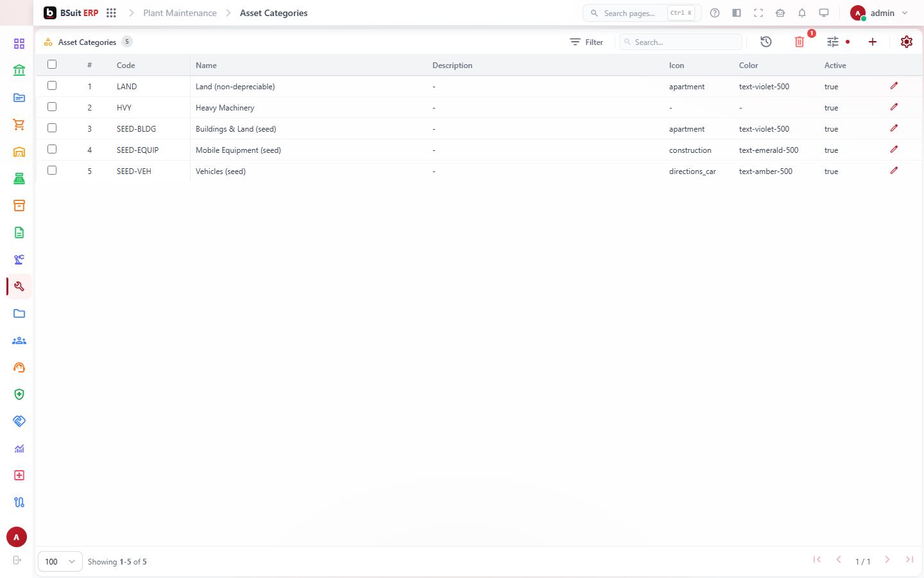
Task: Sort the table by the Name column header
Action: (206, 66)
